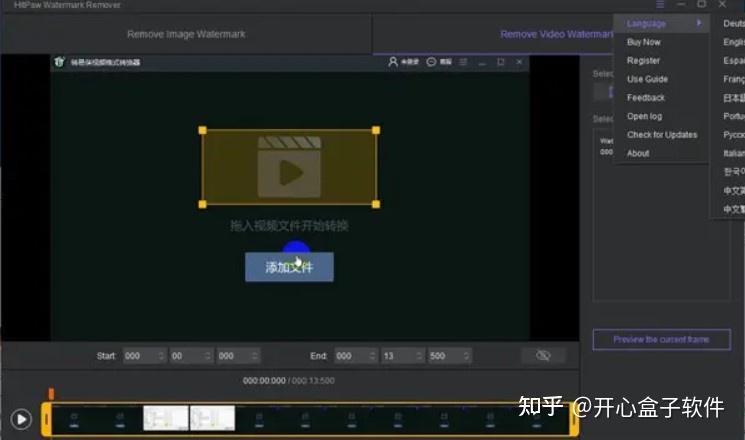Click top-left handle of watermark selection box
The height and width of the screenshot is (440, 745).
tap(202, 130)
